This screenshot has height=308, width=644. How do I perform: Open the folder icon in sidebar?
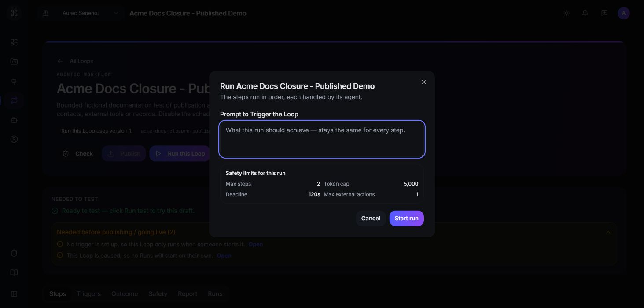pyautogui.click(x=14, y=62)
